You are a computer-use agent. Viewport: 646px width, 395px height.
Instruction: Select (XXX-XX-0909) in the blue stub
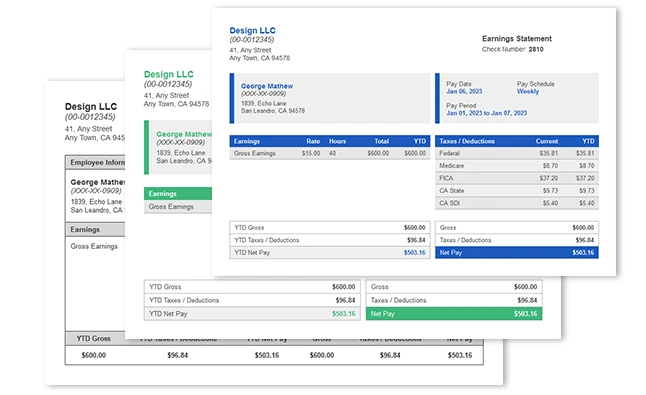coord(263,93)
